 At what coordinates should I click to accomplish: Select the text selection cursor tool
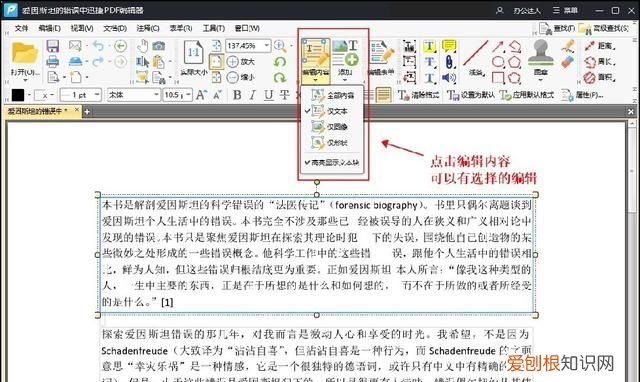[142, 62]
